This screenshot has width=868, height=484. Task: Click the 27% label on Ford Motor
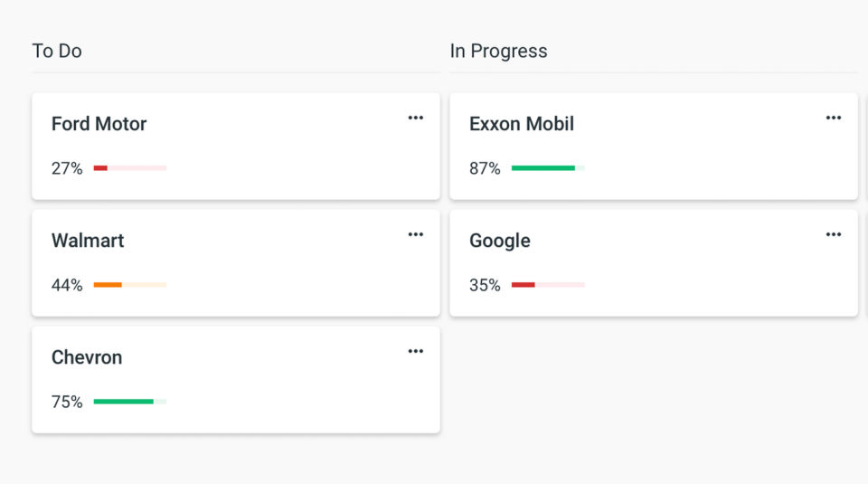point(67,168)
